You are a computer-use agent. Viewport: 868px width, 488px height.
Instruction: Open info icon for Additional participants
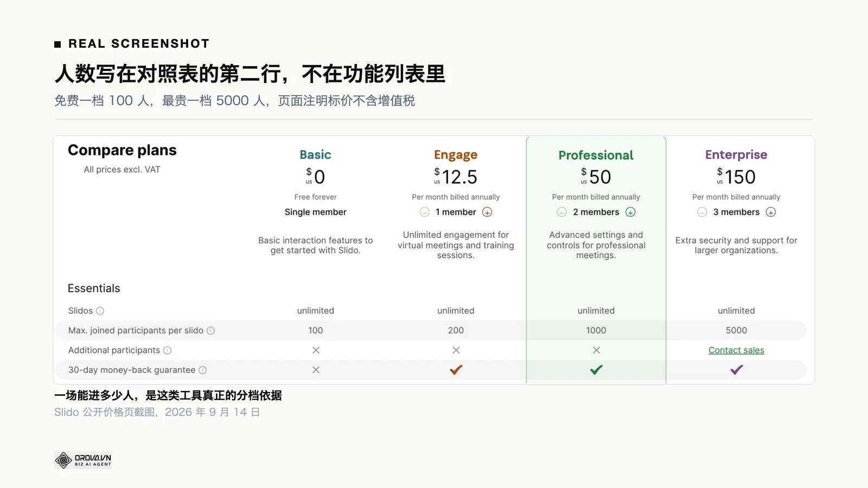(x=168, y=350)
